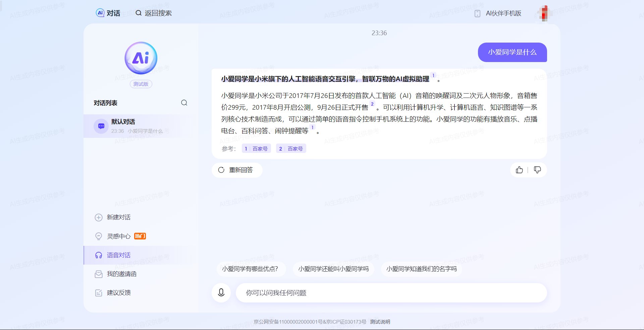Image resolution: width=644 pixels, height=330 pixels.
Task: Choose suggestion 小爱同学有哪些优点?
Action: [250, 269]
